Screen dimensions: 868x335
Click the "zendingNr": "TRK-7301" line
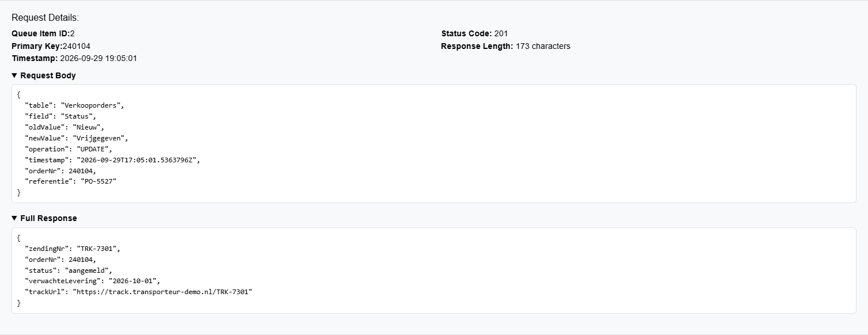[72, 249]
